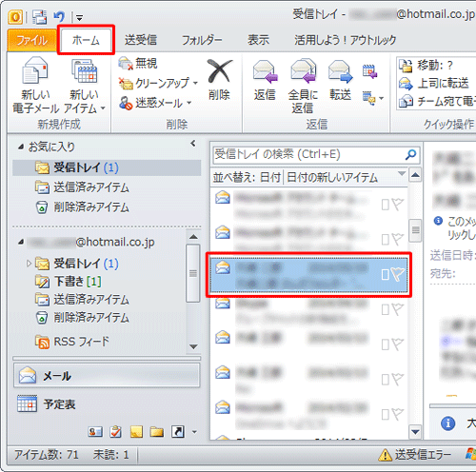Open the navigation buttons configure dropdown
476x472 pixels.
[x=194, y=432]
